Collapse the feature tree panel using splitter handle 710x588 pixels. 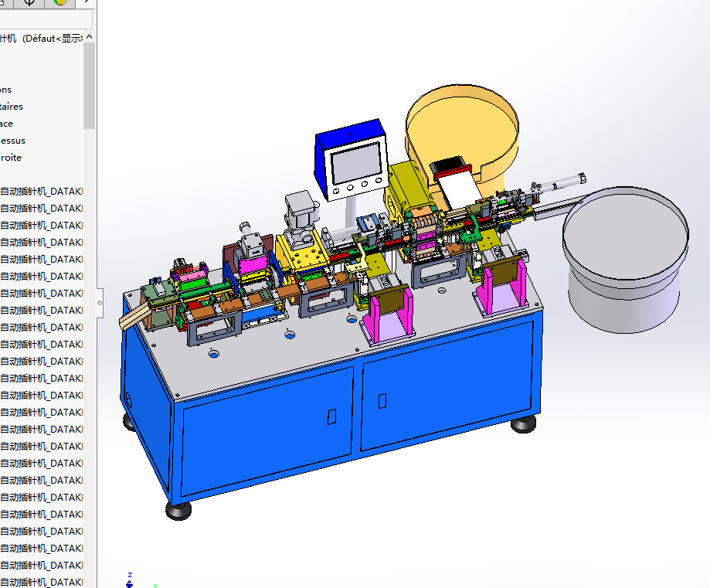pos(99,303)
